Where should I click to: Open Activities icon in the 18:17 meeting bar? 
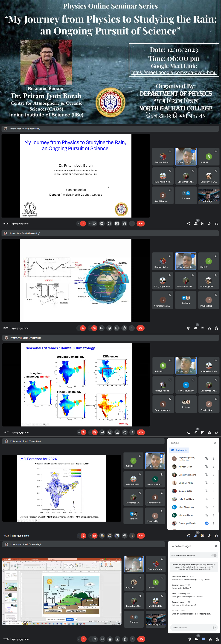[210, 432]
